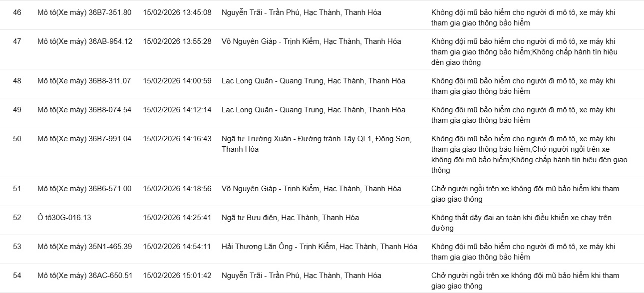Click the Ngã tư Trường Xuân location
This screenshot has width=644, height=293.
(x=317, y=144)
